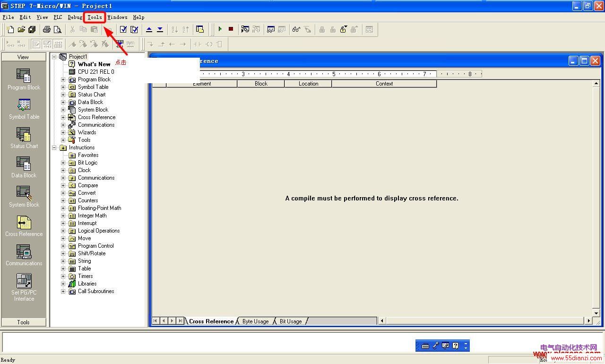Open an existing project from the toolbar

pos(21,29)
